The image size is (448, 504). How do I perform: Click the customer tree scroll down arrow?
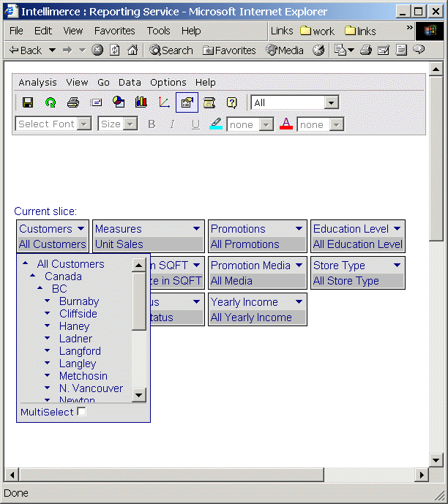click(x=139, y=395)
